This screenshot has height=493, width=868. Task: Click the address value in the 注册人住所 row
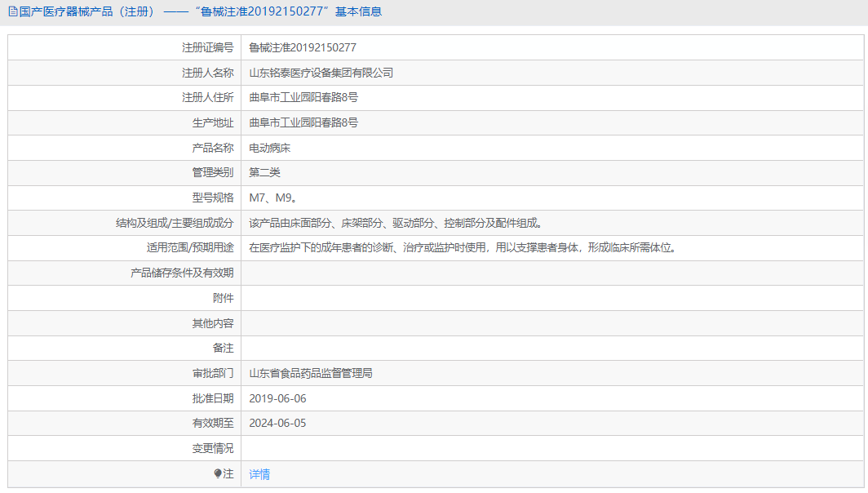click(x=303, y=97)
